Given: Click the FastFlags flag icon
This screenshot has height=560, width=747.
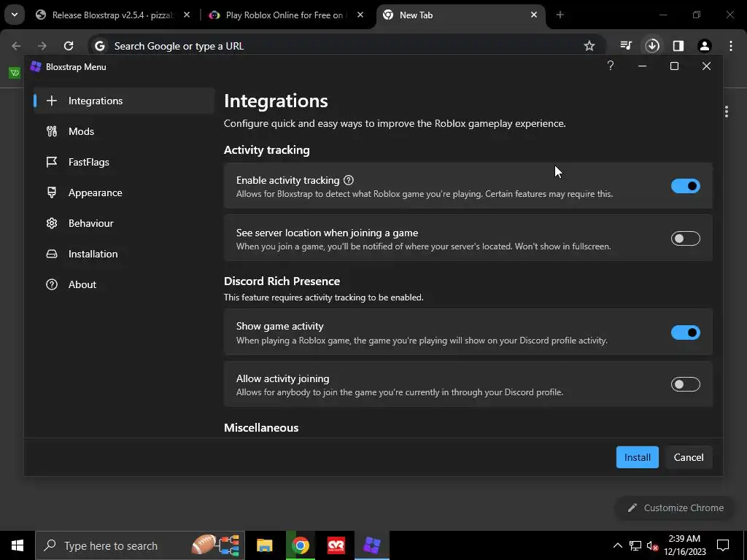Looking at the screenshot, I should pyautogui.click(x=52, y=162).
